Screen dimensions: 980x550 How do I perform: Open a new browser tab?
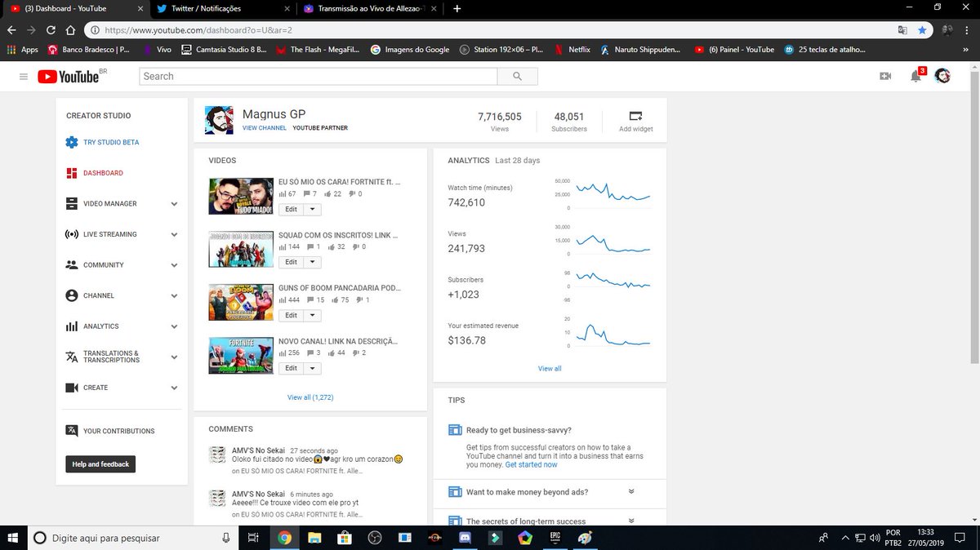point(457,8)
